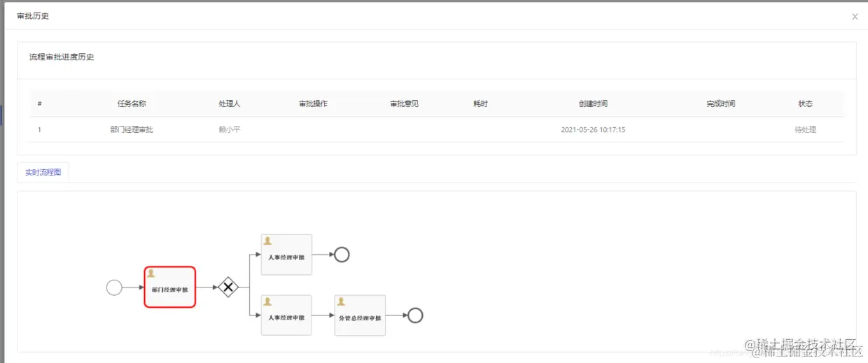Click the 审批操作 column header

click(313, 104)
